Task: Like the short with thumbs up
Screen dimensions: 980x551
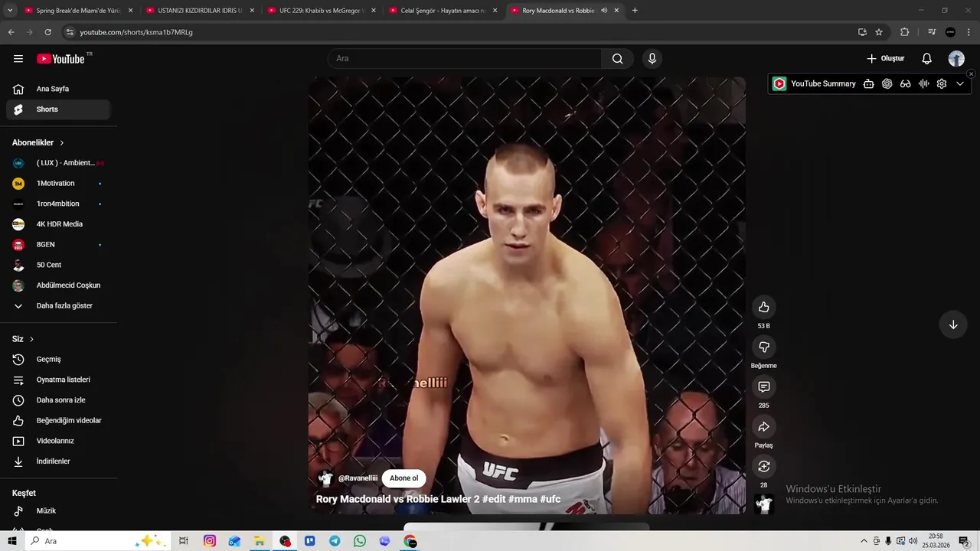Action: coord(763,307)
